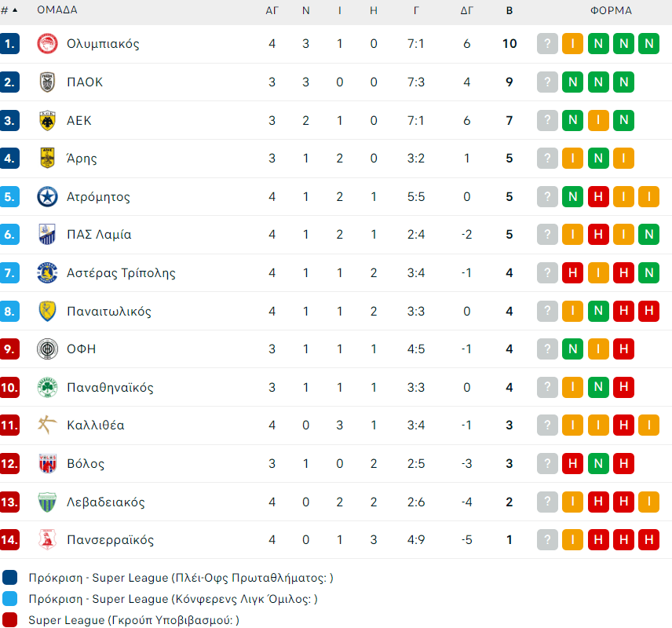Open the ΠΑΣ Λαμία team link
The height and width of the screenshot is (628, 672).
point(99,235)
